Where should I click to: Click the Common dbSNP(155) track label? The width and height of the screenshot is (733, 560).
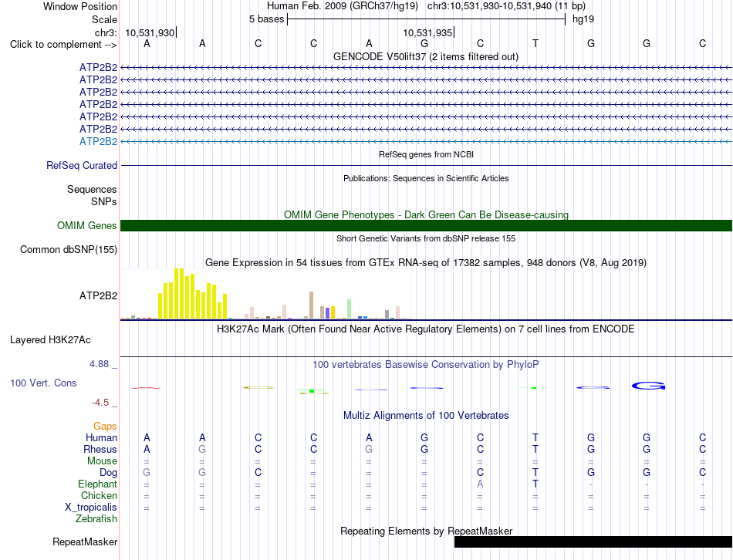click(x=69, y=250)
